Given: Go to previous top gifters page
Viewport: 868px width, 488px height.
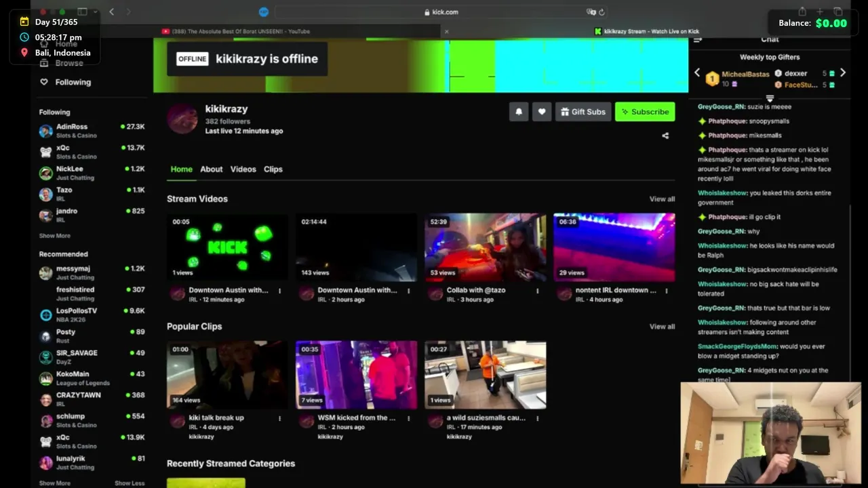Looking at the screenshot, I should (697, 73).
